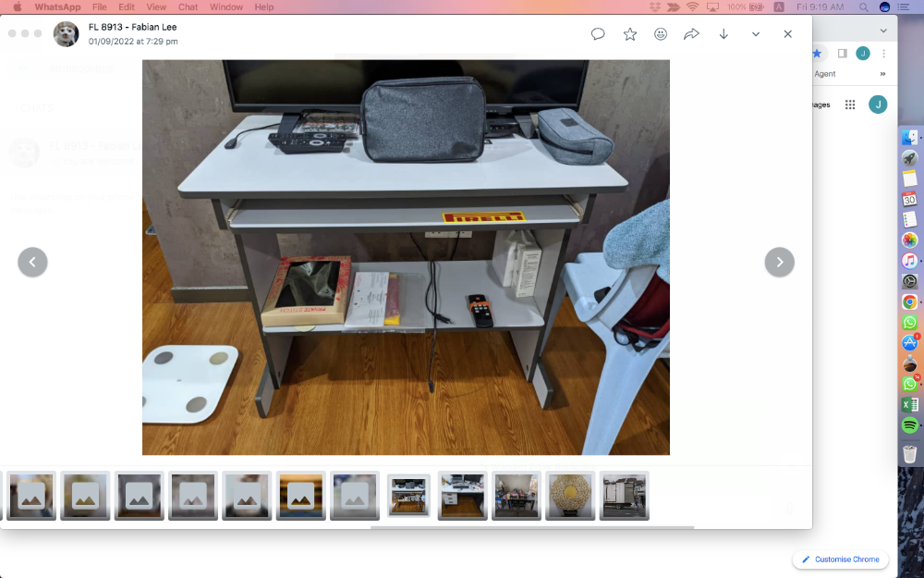Viewport: 924px width, 578px height.
Task: Open the Edit menu in the menu bar
Action: click(127, 7)
